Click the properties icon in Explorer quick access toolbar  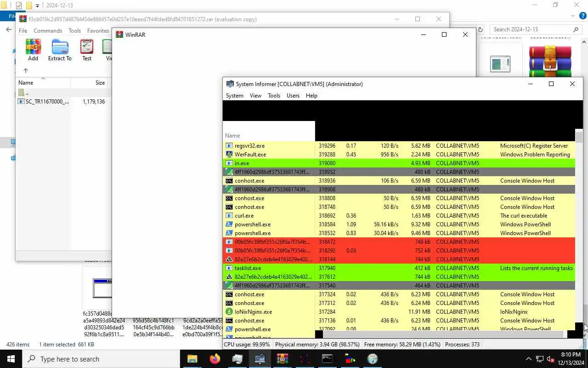[19, 6]
